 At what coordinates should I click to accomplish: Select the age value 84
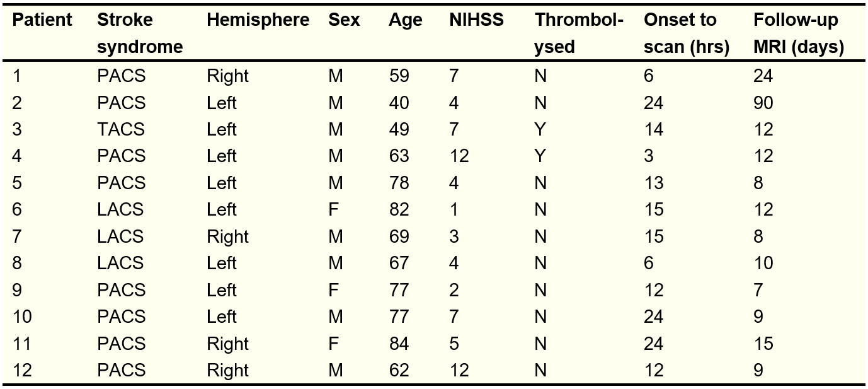pos(399,344)
